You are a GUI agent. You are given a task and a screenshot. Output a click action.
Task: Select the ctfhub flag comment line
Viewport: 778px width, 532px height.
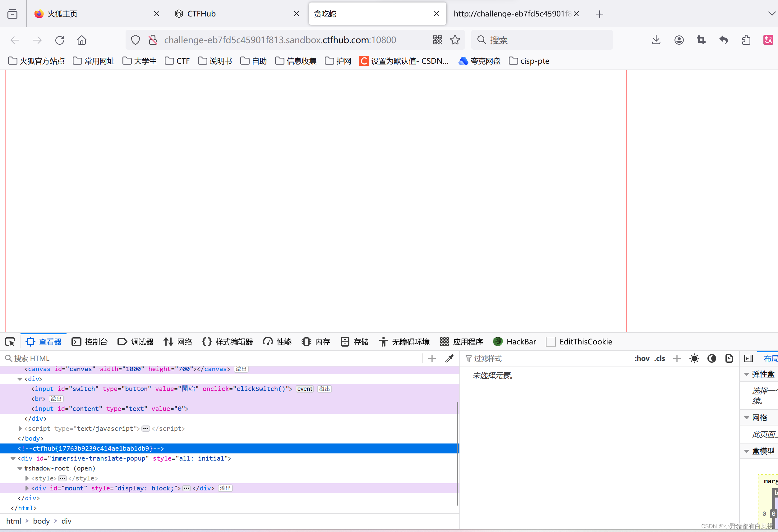click(229, 448)
